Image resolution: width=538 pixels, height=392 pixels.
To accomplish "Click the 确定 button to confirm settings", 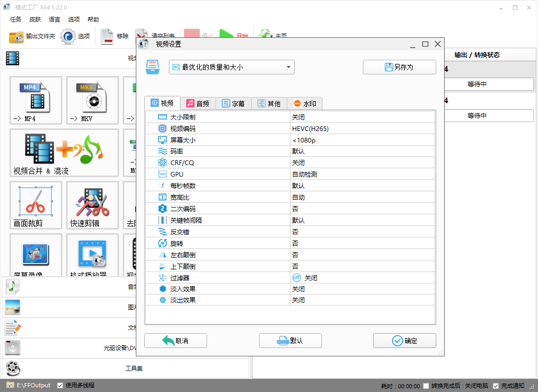I will coord(404,341).
